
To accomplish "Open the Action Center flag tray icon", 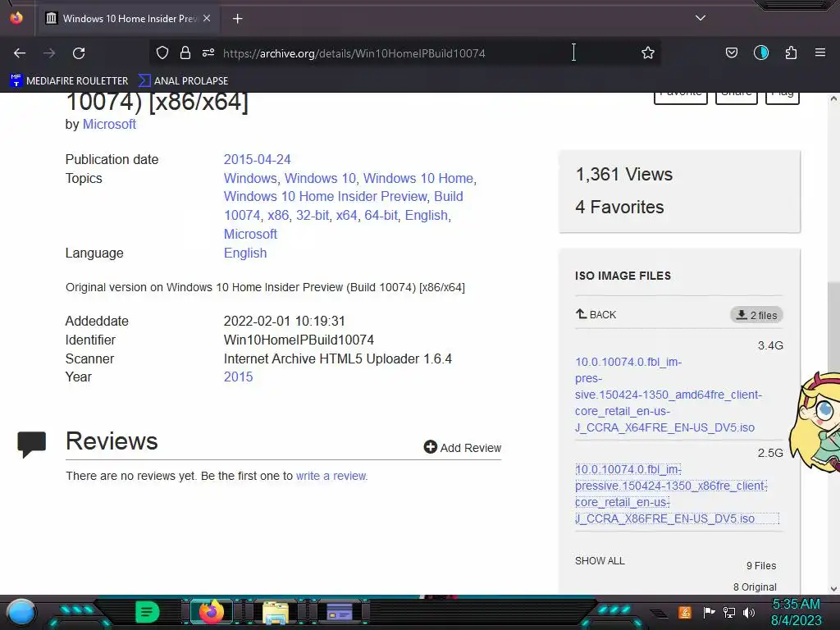I will tap(709, 612).
